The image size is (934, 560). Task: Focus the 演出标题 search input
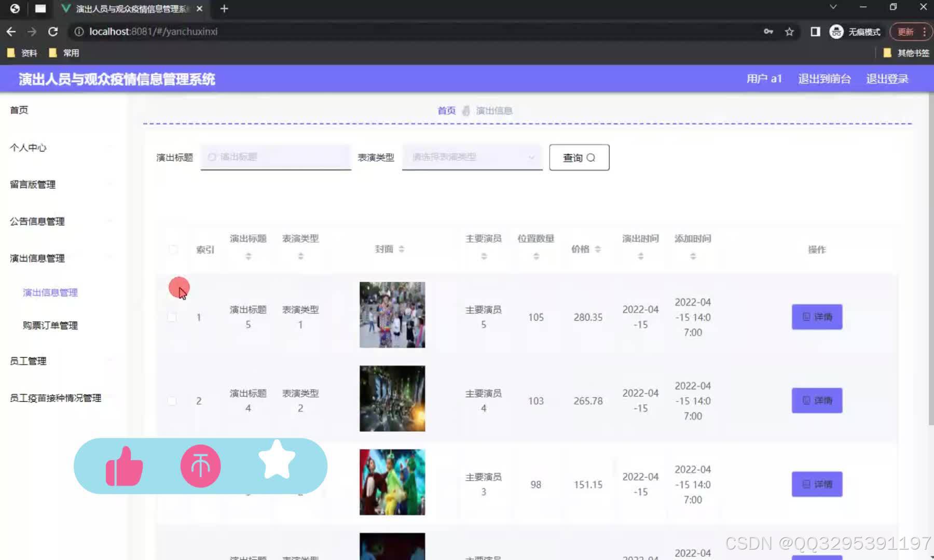[276, 157]
